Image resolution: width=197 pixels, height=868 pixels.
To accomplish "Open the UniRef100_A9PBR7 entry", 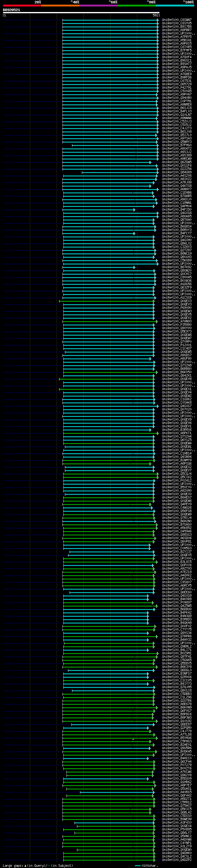I will point(176,30).
